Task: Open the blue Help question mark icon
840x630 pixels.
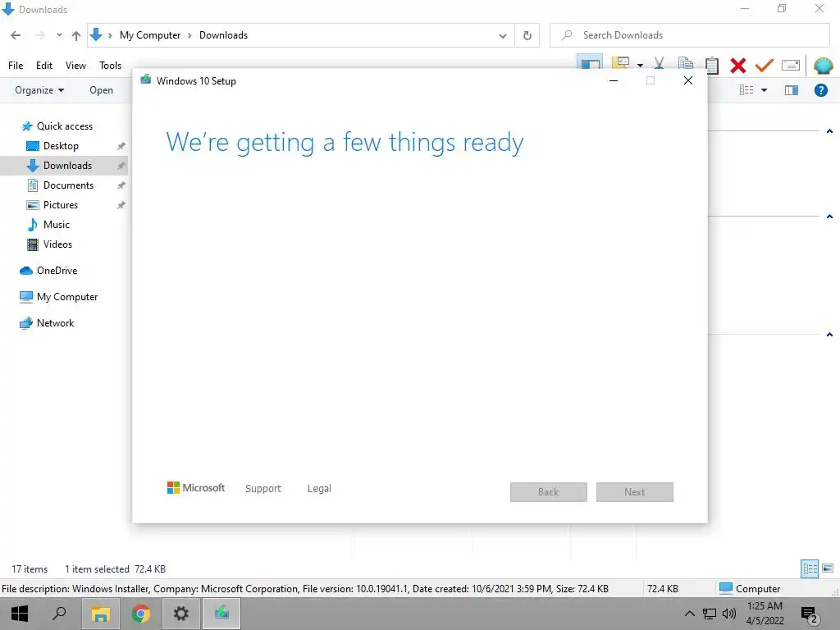Action: tap(820, 90)
